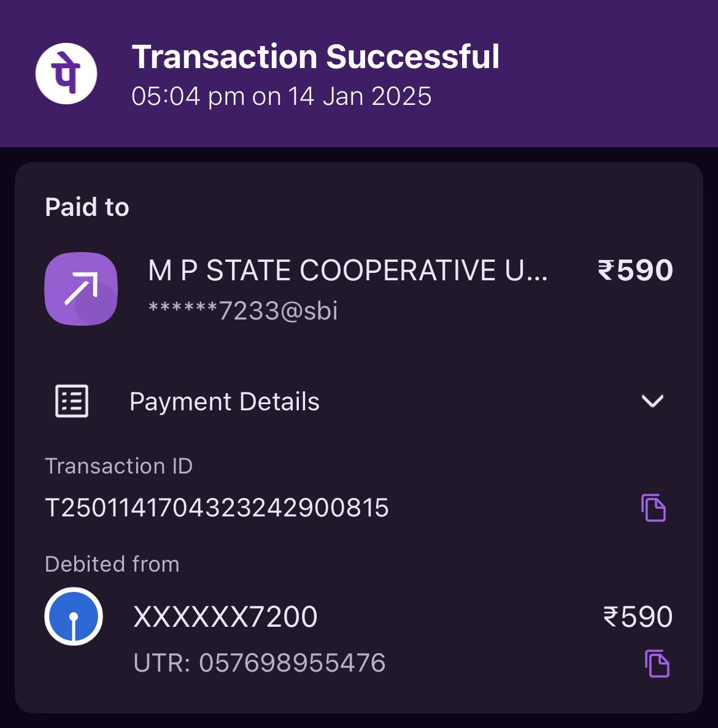Tap the Paid to label
This screenshot has height=728, width=718.
(x=87, y=207)
